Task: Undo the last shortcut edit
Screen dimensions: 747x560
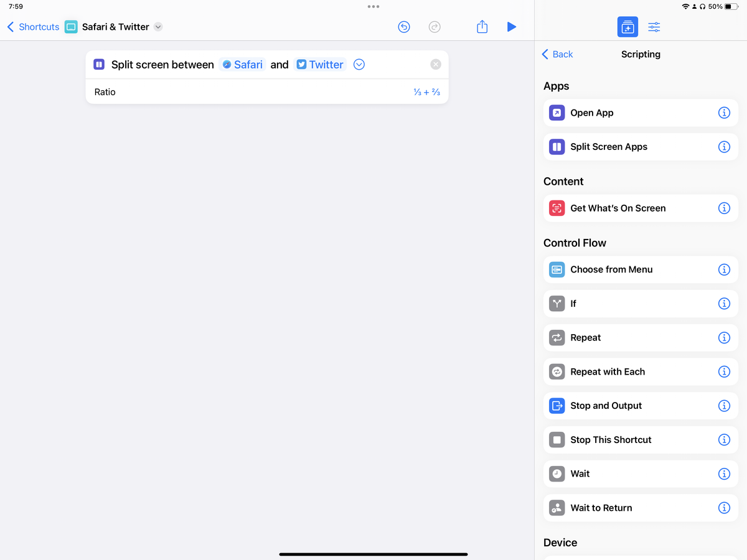Action: [x=404, y=27]
